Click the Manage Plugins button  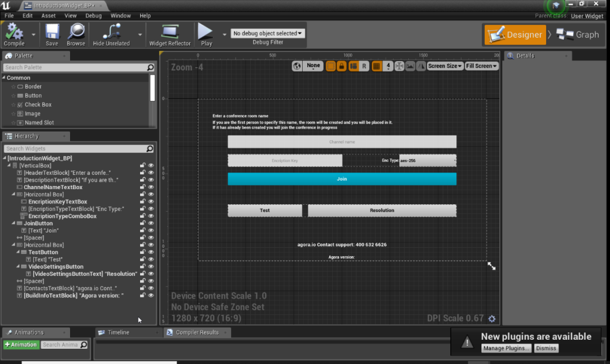pos(506,348)
